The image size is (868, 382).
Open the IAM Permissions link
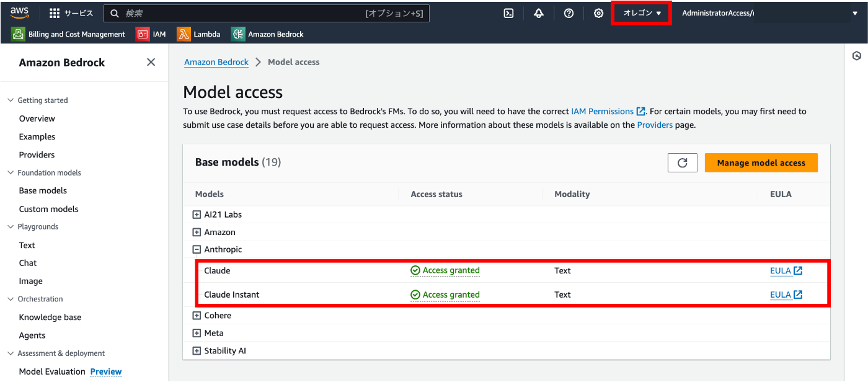pyautogui.click(x=602, y=112)
